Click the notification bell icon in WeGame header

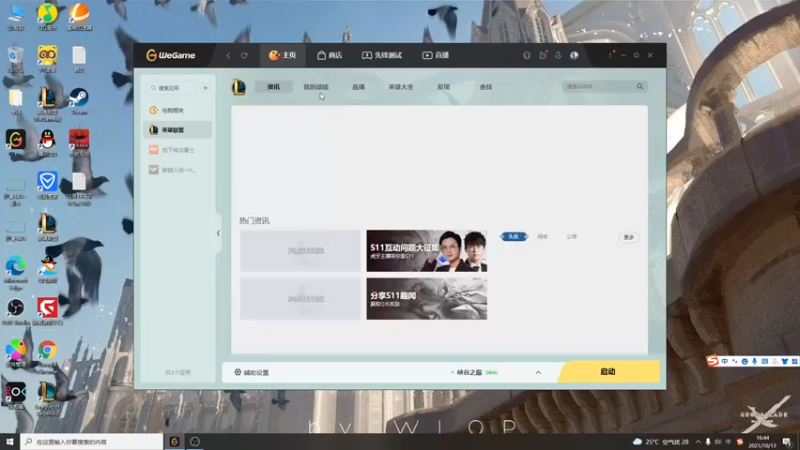click(527, 55)
